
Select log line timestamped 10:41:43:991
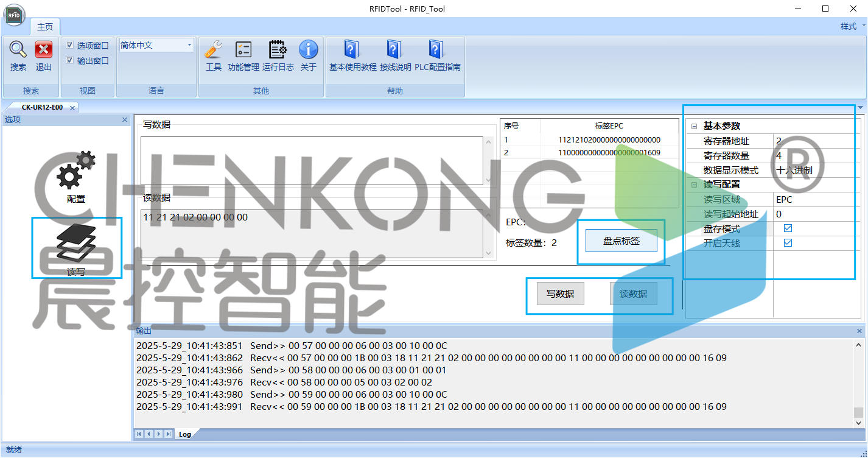pos(431,406)
